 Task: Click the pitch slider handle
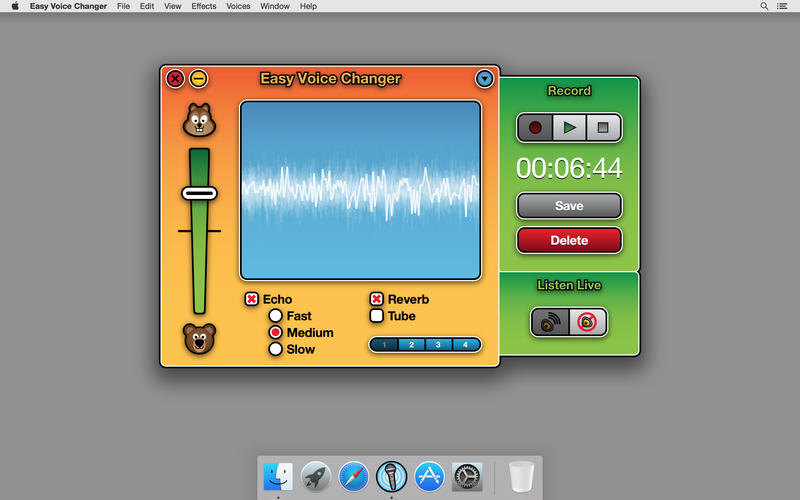tap(199, 192)
